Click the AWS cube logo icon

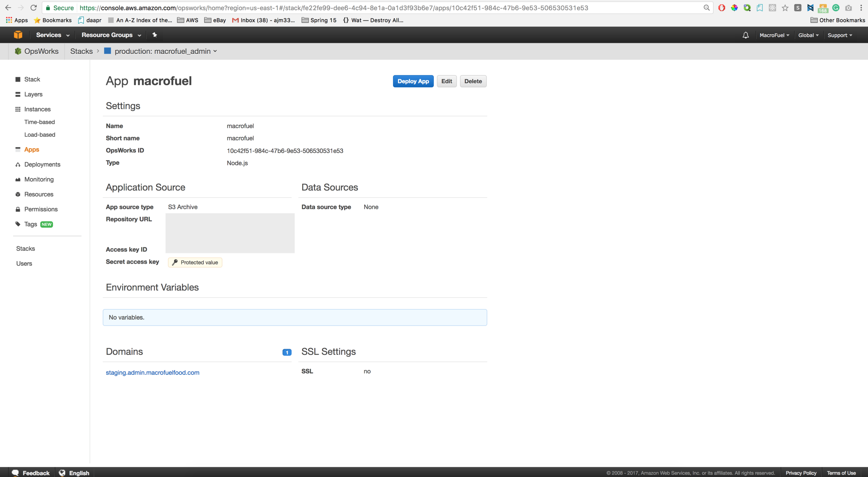(x=18, y=35)
